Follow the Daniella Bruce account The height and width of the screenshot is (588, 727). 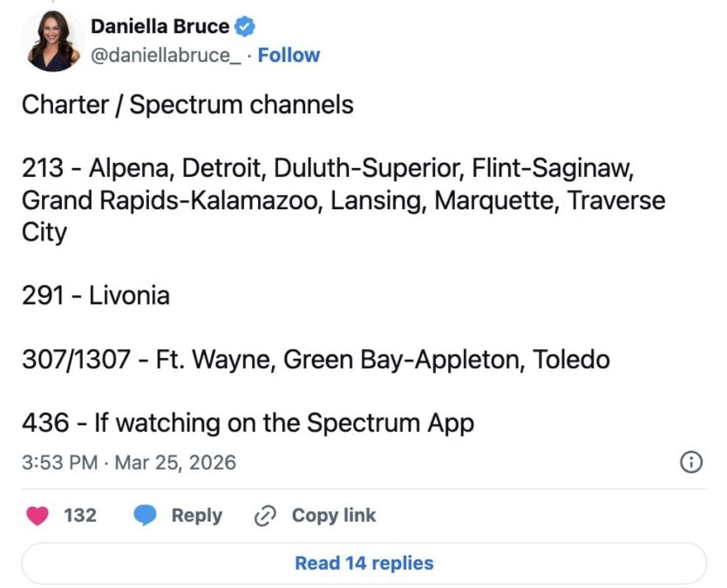289,55
